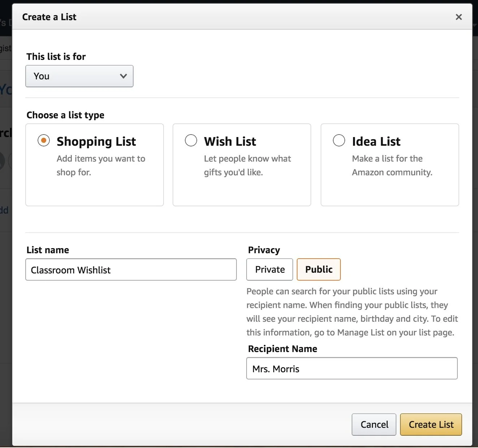Image resolution: width=478 pixels, height=448 pixels.
Task: Click the 'Add items you want' description
Action: click(101, 165)
